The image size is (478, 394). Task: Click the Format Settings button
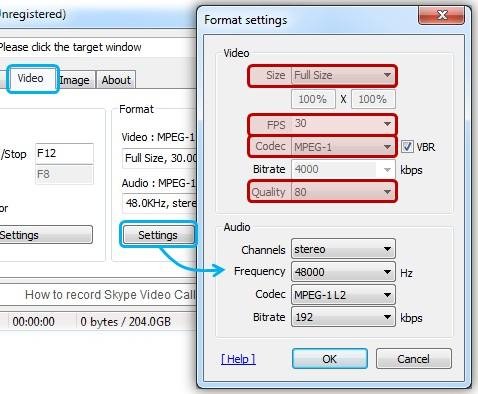tap(158, 235)
